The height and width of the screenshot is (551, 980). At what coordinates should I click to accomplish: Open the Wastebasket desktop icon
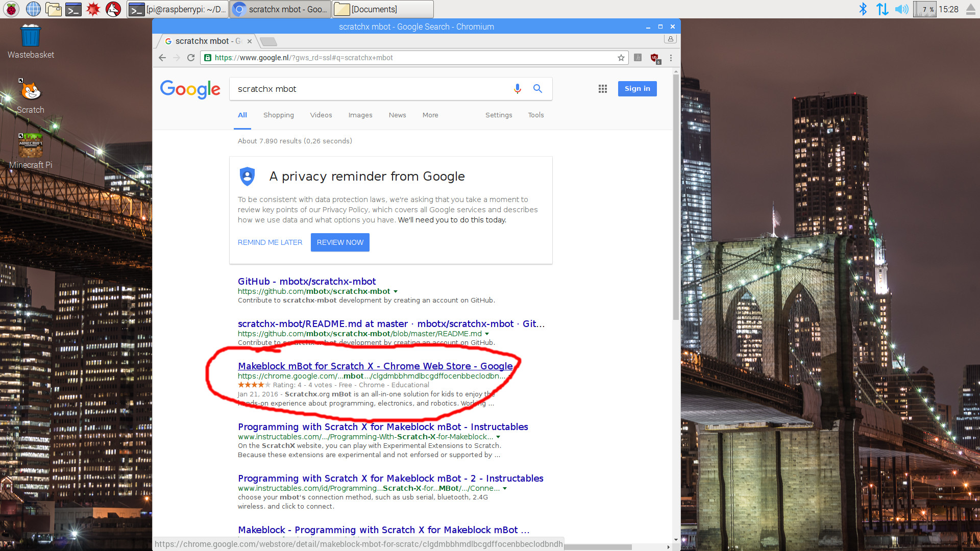point(31,42)
